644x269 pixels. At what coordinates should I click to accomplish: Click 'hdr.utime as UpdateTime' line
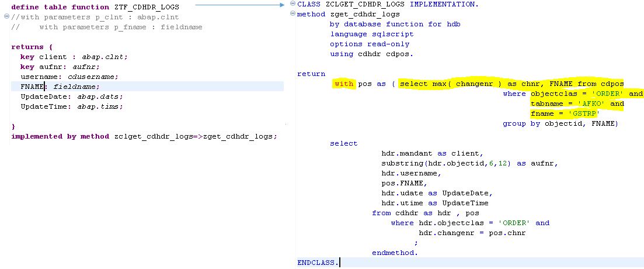pyautogui.click(x=435, y=203)
